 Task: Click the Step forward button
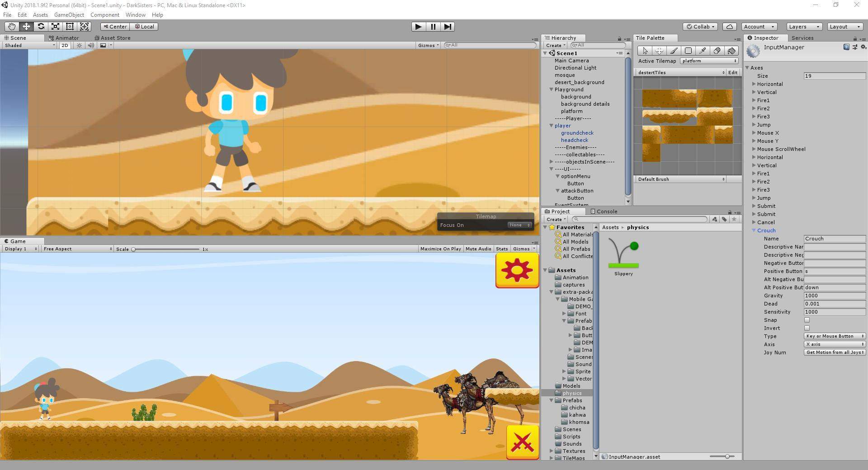[x=448, y=27]
